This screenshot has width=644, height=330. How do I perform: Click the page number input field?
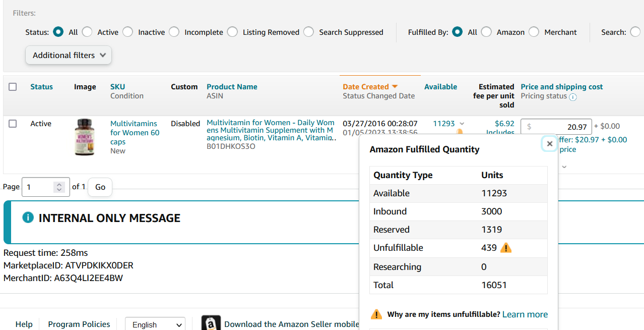[x=45, y=187]
